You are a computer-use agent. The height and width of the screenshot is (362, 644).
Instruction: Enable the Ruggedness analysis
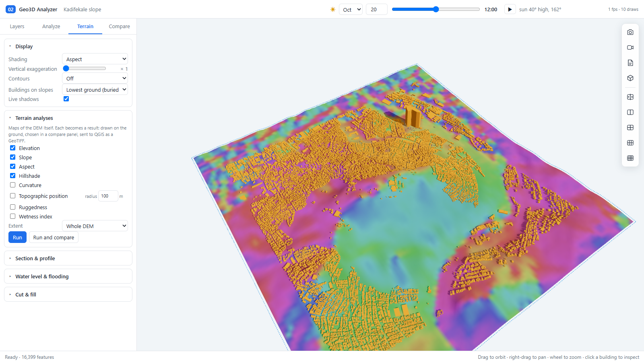coord(13,207)
